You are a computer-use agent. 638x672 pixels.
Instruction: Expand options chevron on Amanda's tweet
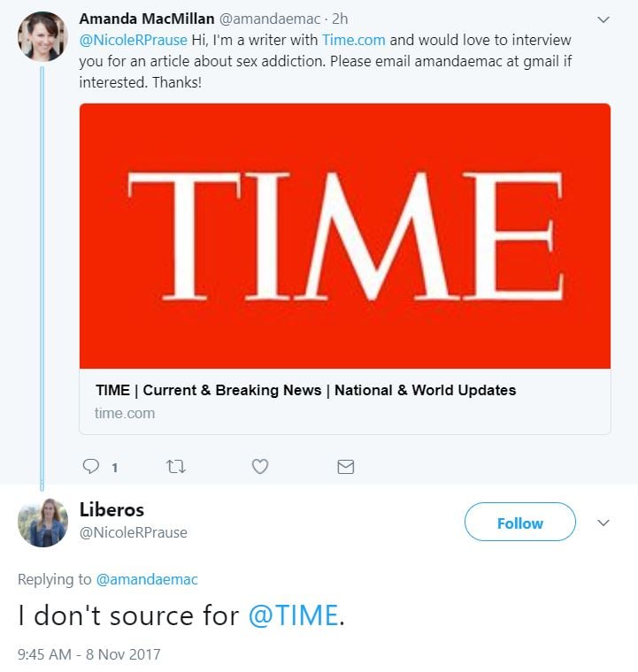603,19
